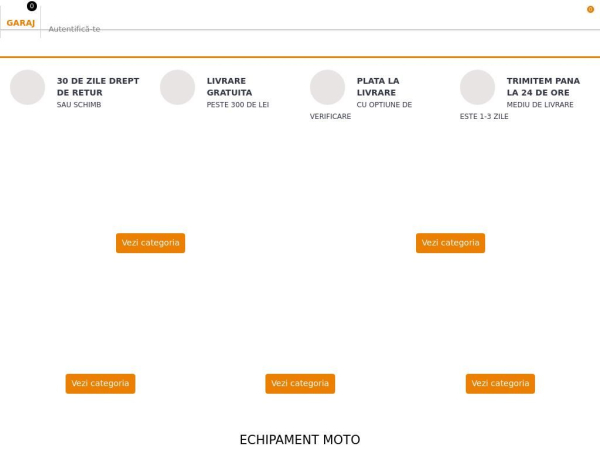
Task: Click the lower-row middle Vezi categoria button
Action: coord(300,383)
